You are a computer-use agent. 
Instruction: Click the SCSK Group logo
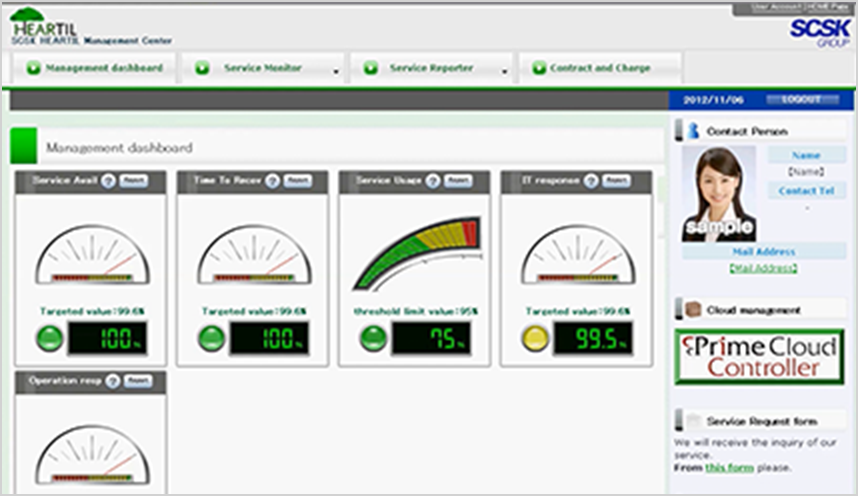coord(819,30)
